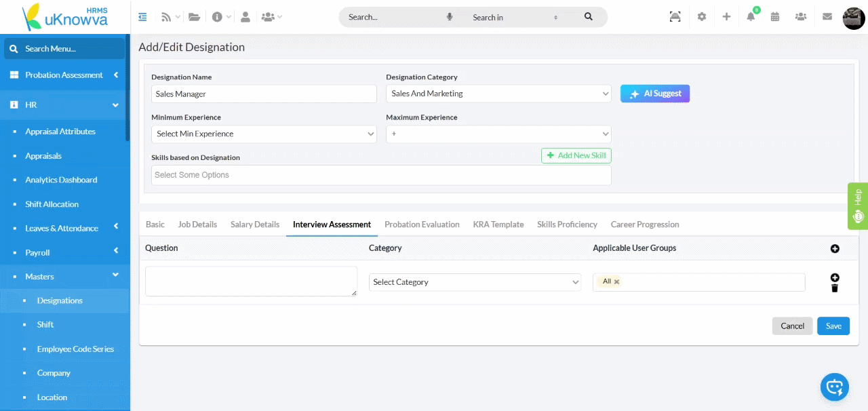
Task: Click the sidebar collapse menu icon
Action: [142, 17]
